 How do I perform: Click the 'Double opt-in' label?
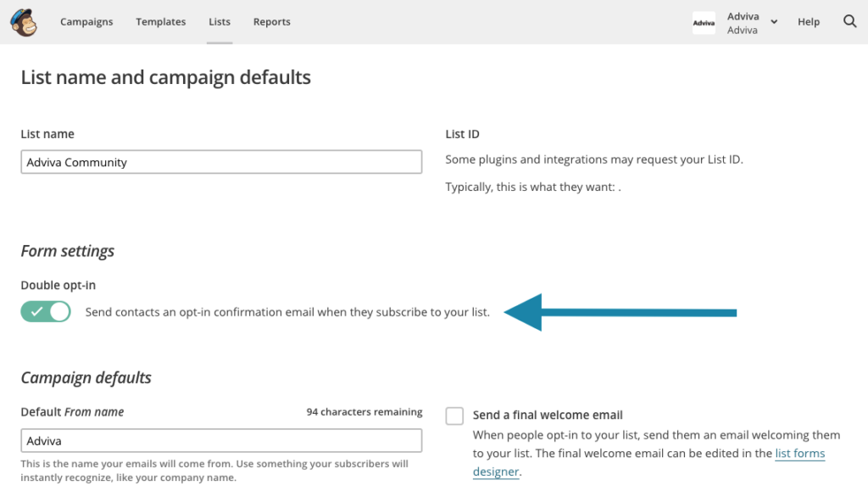[x=58, y=285]
